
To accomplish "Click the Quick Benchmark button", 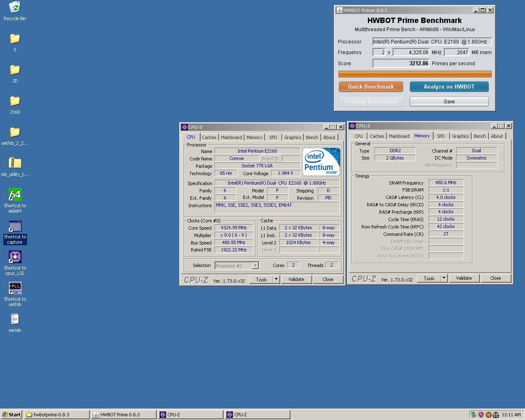I will pos(371,87).
